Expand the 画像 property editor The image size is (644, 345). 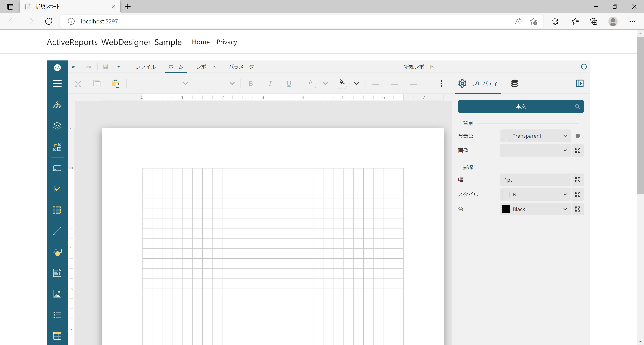point(577,150)
